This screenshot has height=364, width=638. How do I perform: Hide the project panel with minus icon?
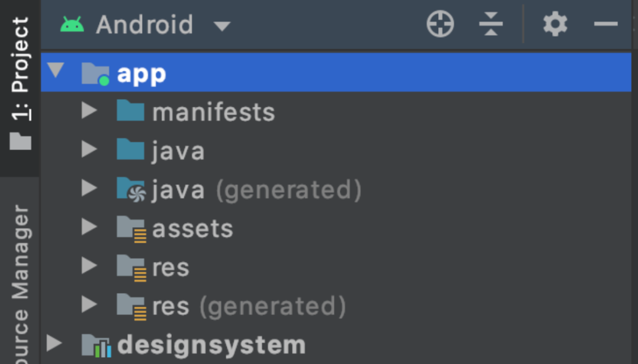(x=606, y=24)
